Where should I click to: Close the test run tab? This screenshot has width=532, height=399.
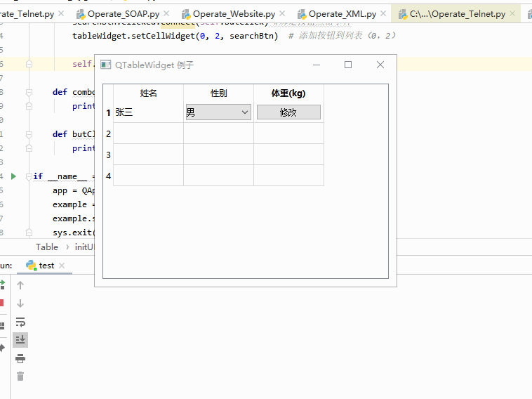coord(62,266)
